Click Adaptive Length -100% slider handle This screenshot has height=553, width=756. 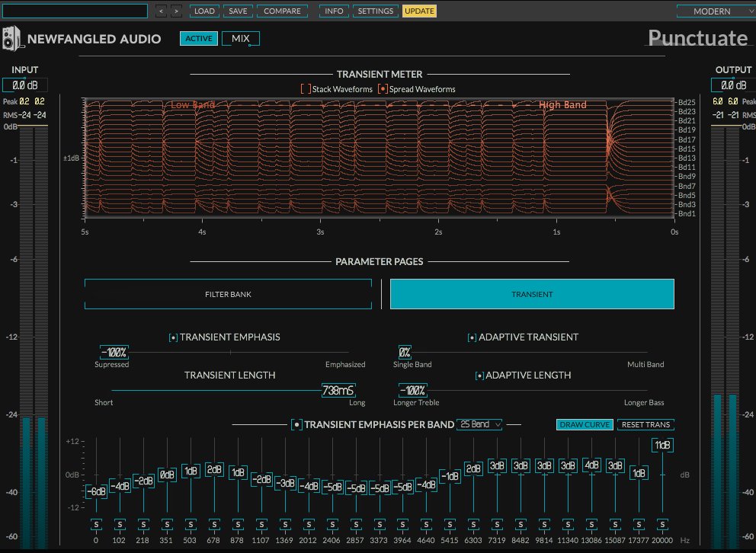413,390
